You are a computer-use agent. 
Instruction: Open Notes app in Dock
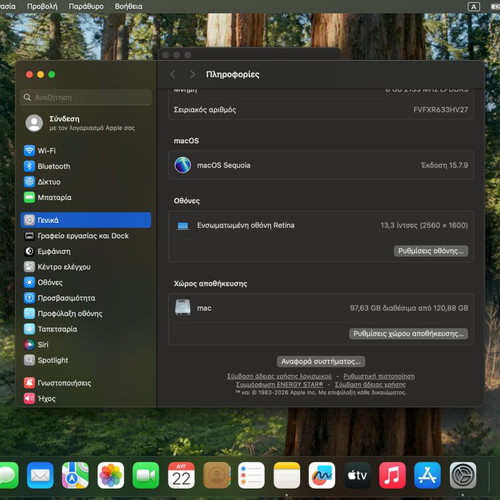tap(287, 475)
